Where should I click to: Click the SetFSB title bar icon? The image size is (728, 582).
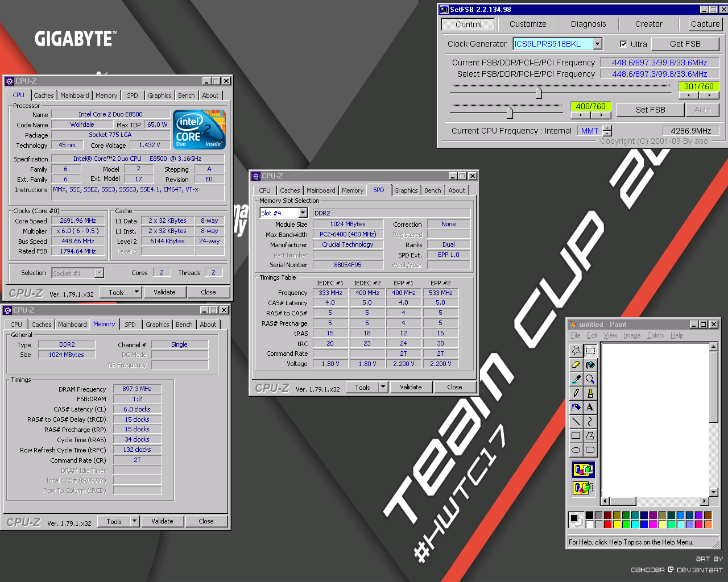point(444,9)
